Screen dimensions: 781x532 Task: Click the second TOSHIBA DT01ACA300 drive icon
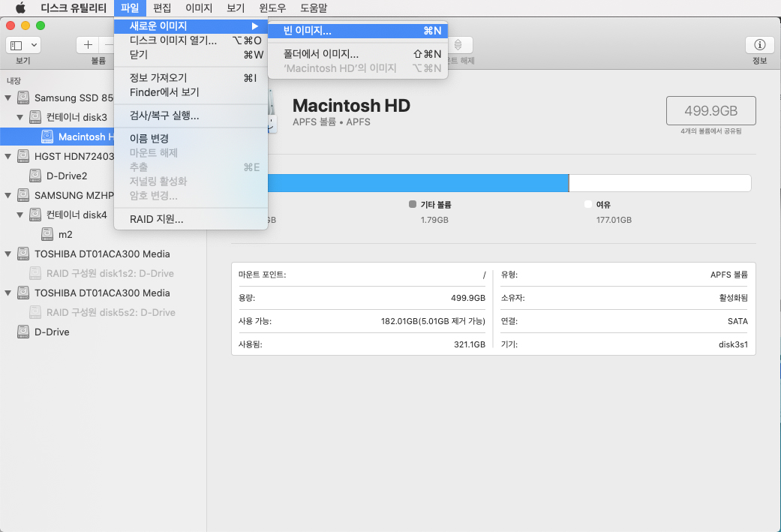click(23, 293)
